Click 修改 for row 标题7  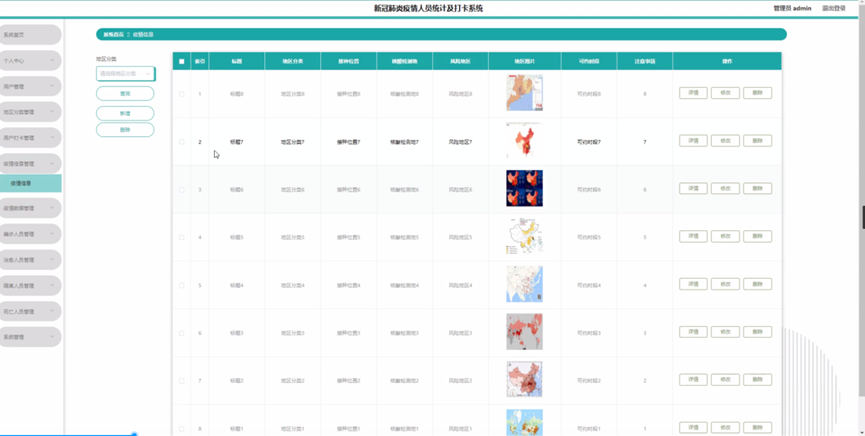[725, 141]
